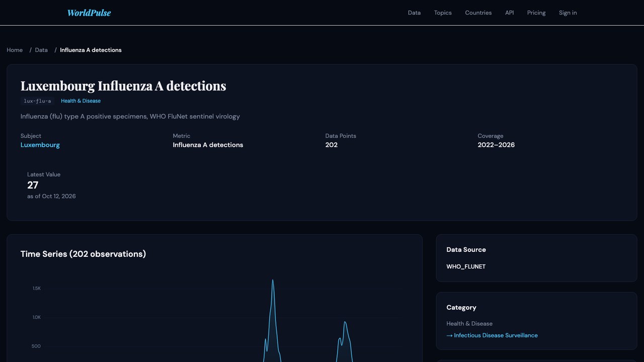Click Sign in link

pos(568,13)
